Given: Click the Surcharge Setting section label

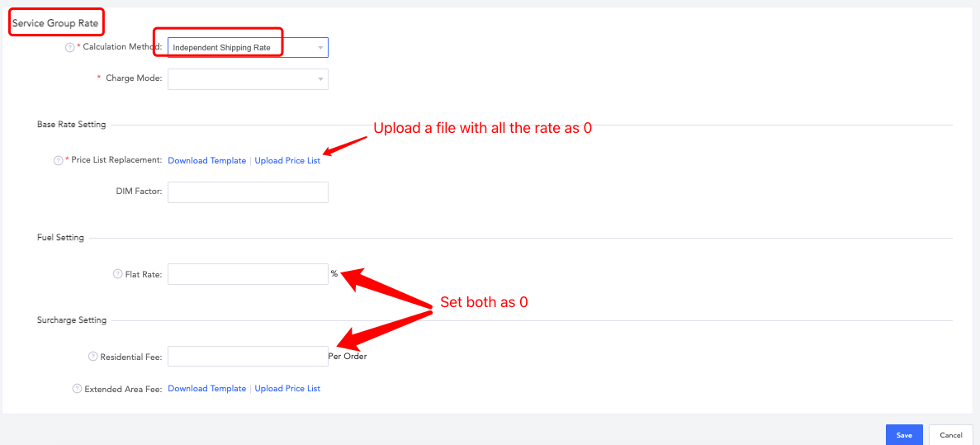Looking at the screenshot, I should pos(71,320).
